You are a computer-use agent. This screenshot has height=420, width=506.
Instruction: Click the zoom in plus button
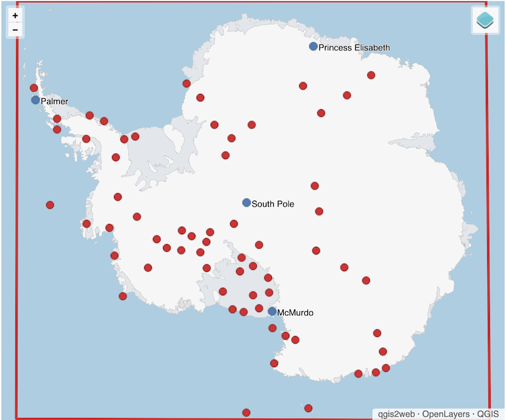click(x=15, y=15)
